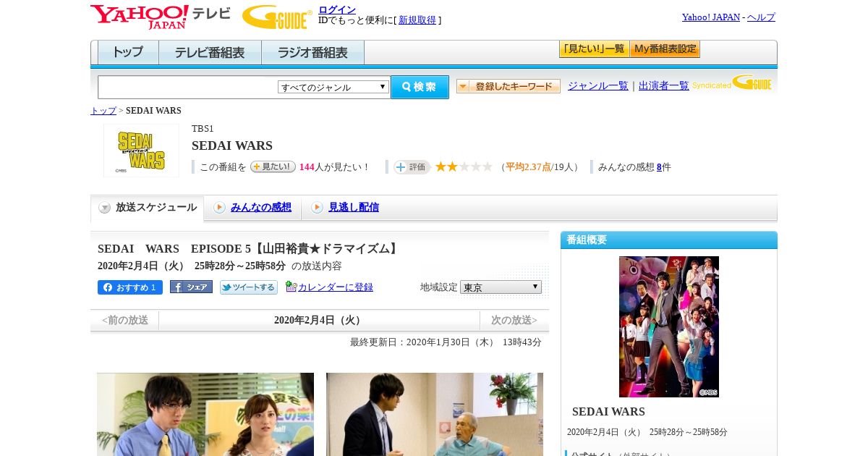Open My番組表設定 button
The image size is (868, 456).
pyautogui.click(x=665, y=49)
